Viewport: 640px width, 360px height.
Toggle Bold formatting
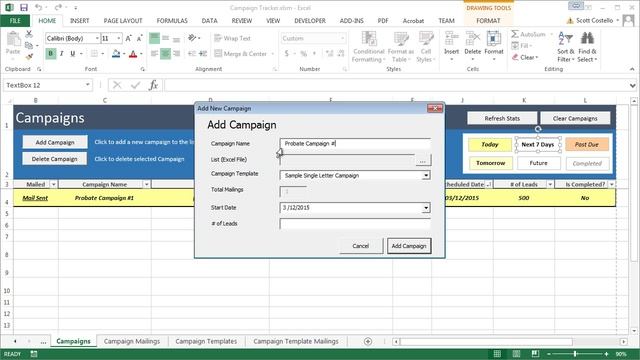[51, 53]
